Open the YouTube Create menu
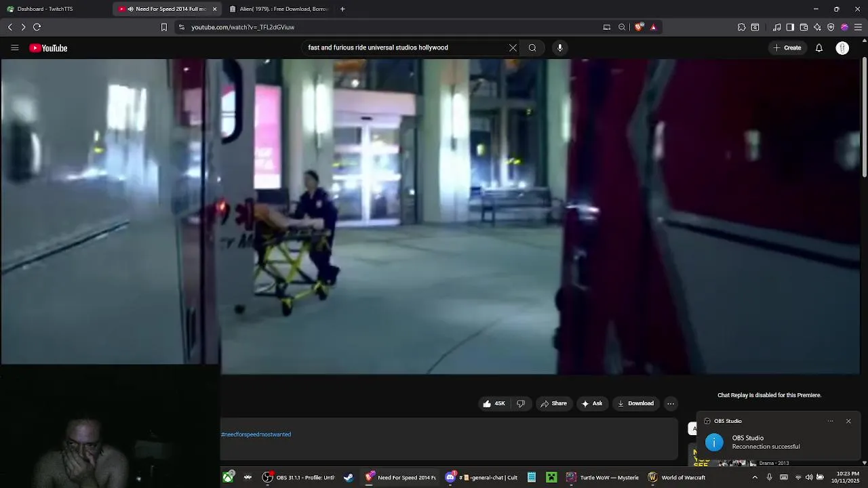Screen dimensions: 868x488 [787, 48]
